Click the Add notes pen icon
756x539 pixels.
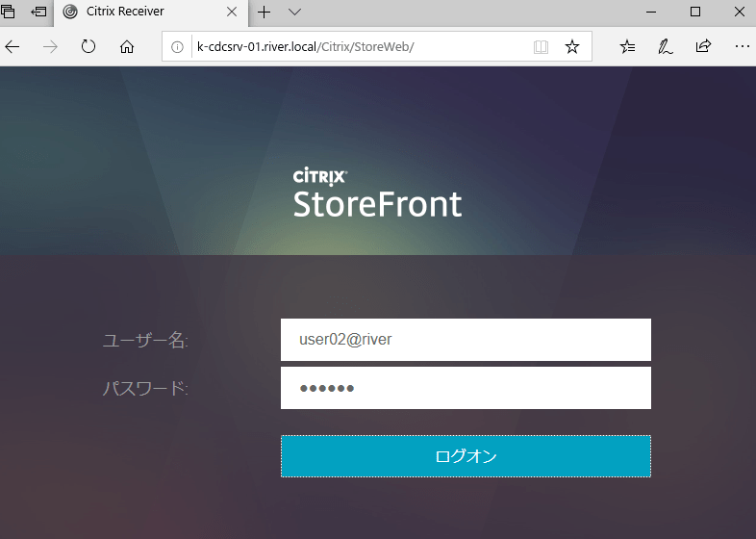(x=666, y=47)
